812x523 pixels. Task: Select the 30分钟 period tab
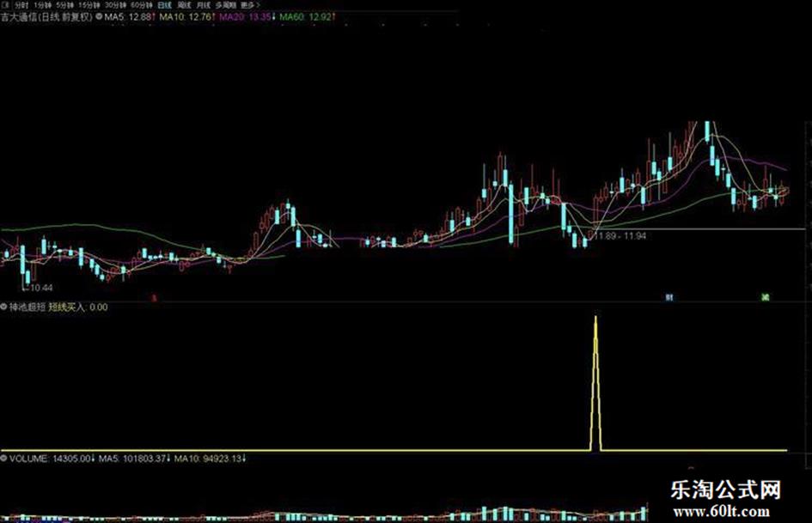(x=115, y=5)
